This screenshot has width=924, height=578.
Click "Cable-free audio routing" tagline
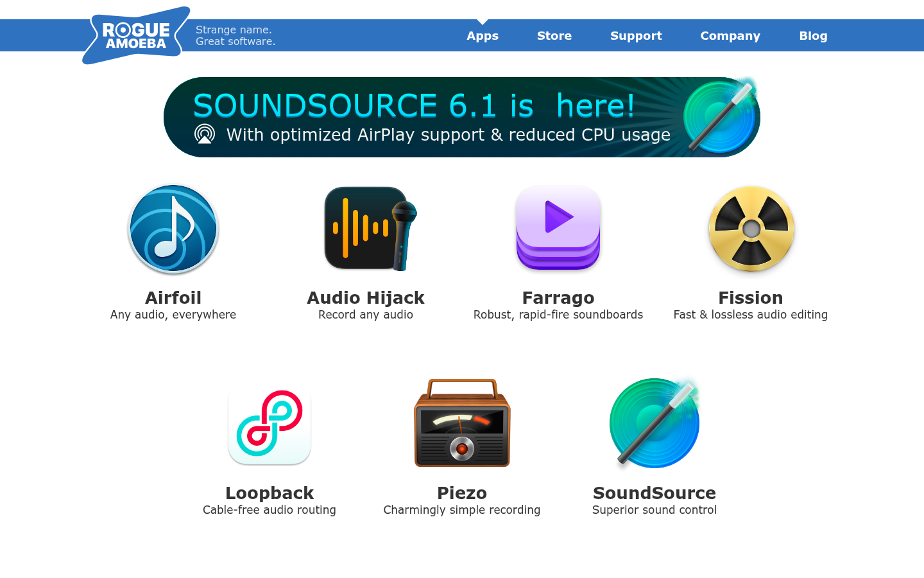click(269, 510)
